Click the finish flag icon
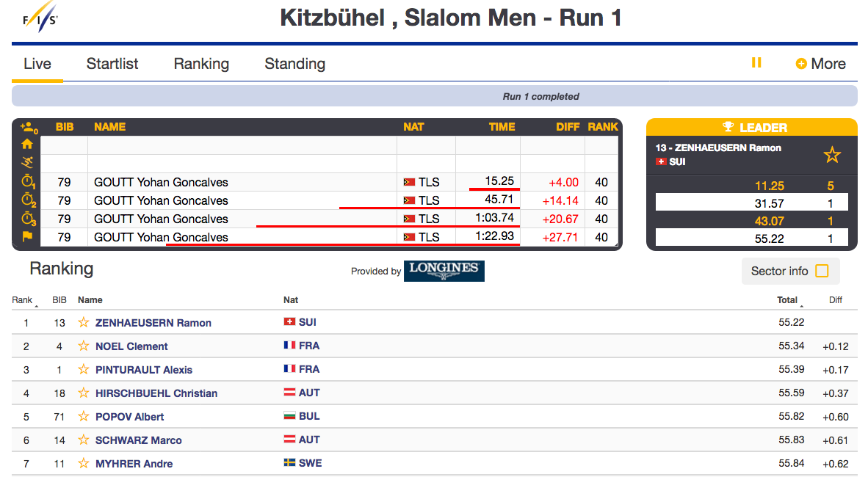 pyautogui.click(x=27, y=236)
